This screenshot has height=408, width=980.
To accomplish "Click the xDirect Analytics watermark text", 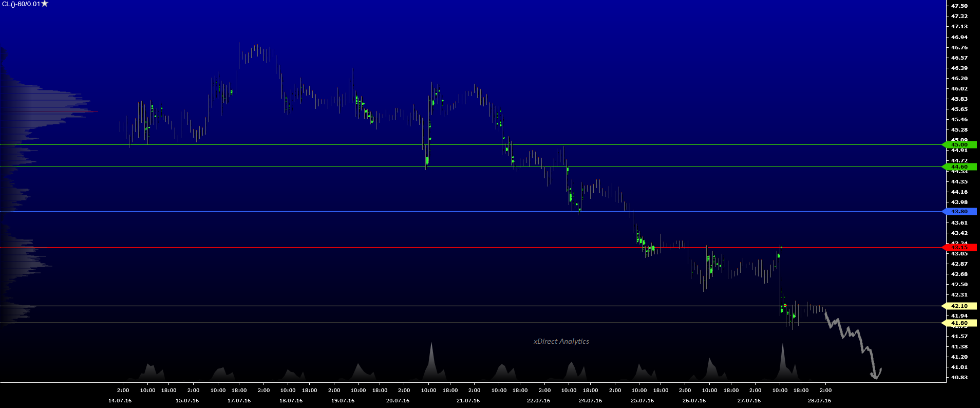I will pyautogui.click(x=561, y=342).
